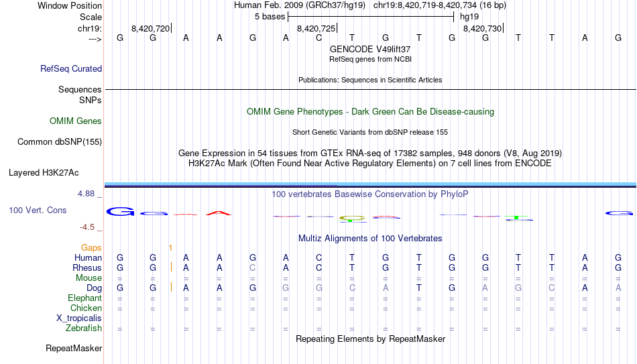The width and height of the screenshot is (637, 364).
Task: Click the 8,420,730 coordinate marker
Action: tap(482, 28)
